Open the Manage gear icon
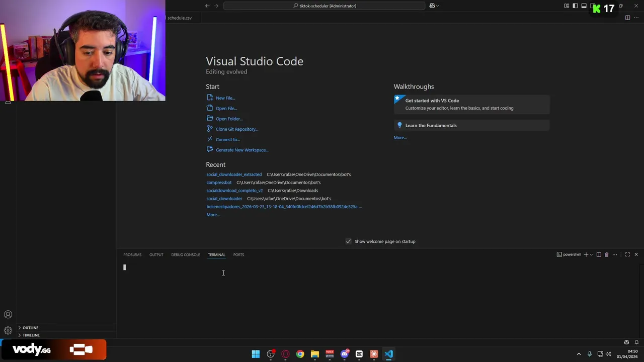 point(8,330)
